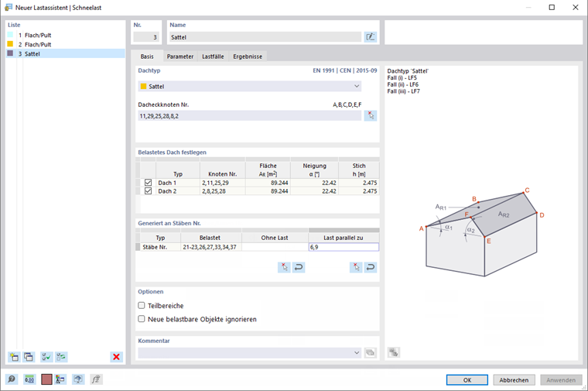Click the invert selection list icon
The width and height of the screenshot is (588, 391).
pos(61,356)
